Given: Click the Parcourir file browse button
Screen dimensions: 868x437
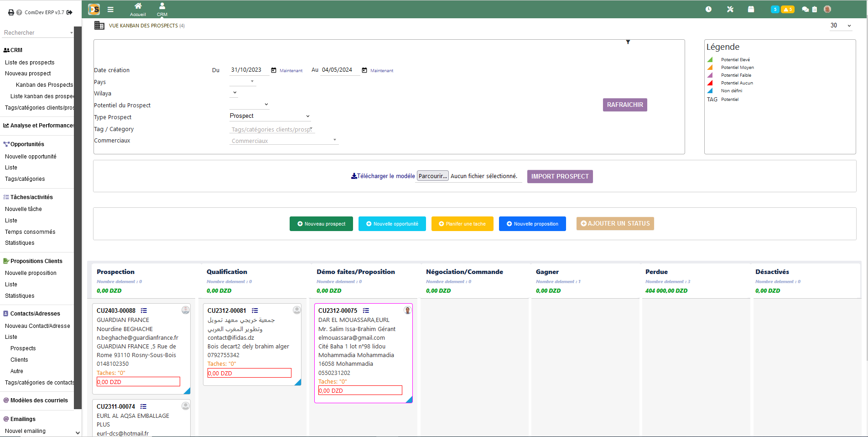Looking at the screenshot, I should pos(432,176).
